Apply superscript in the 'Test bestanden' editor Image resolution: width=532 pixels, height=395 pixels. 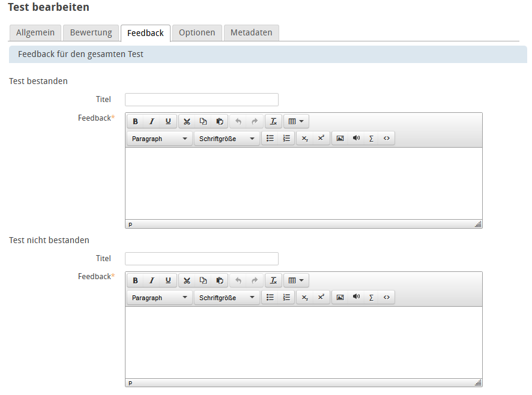321,139
